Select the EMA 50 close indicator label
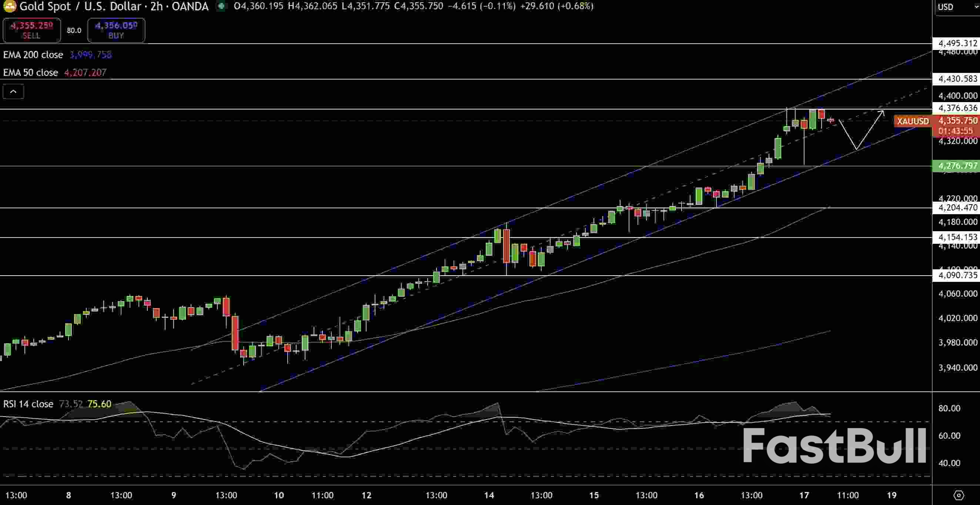 point(30,73)
